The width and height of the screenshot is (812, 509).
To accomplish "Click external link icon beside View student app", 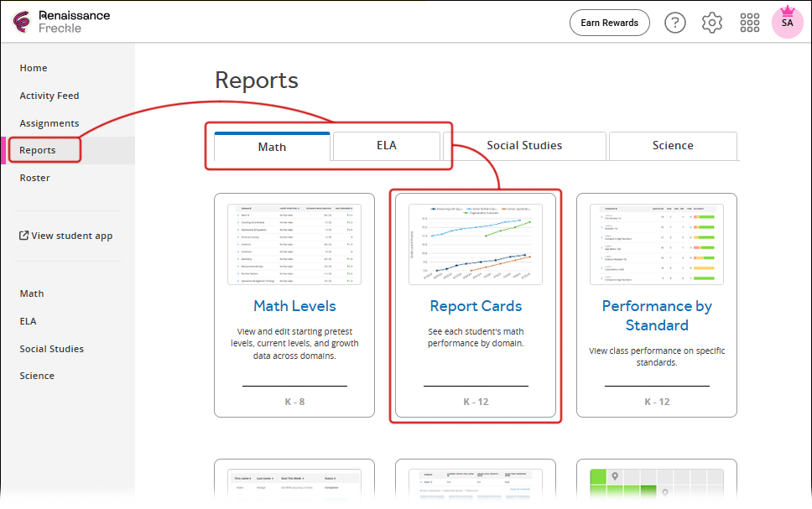I will pyautogui.click(x=23, y=235).
